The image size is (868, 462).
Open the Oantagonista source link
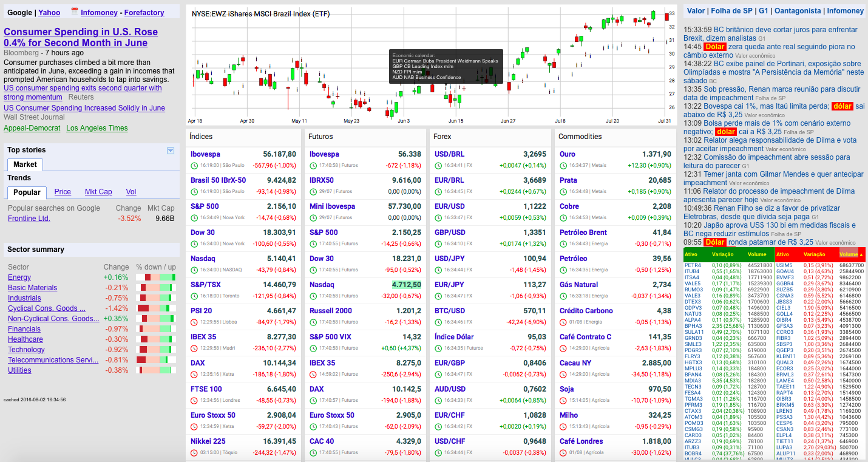click(x=798, y=11)
